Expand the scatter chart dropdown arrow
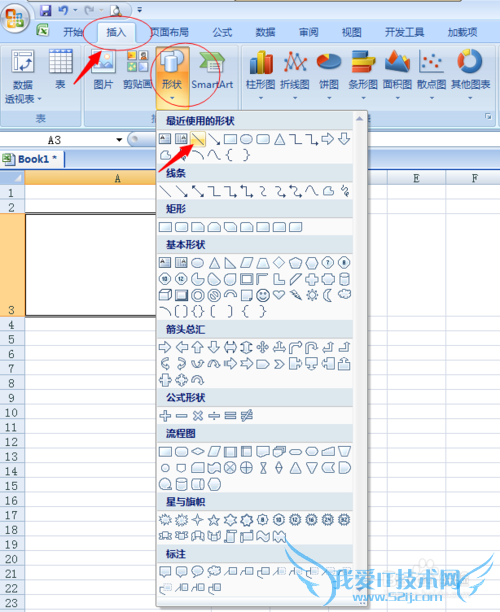The height and width of the screenshot is (612, 500). (432, 98)
